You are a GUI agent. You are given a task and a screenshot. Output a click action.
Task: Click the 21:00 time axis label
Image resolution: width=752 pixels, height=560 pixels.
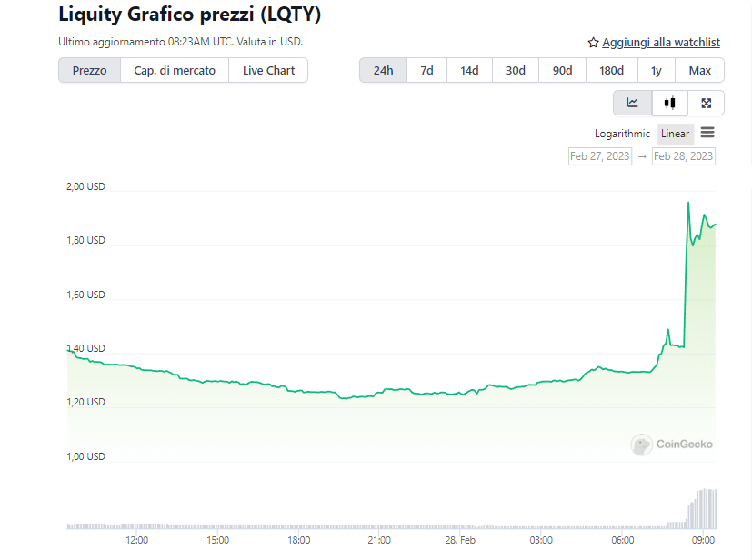[379, 540]
